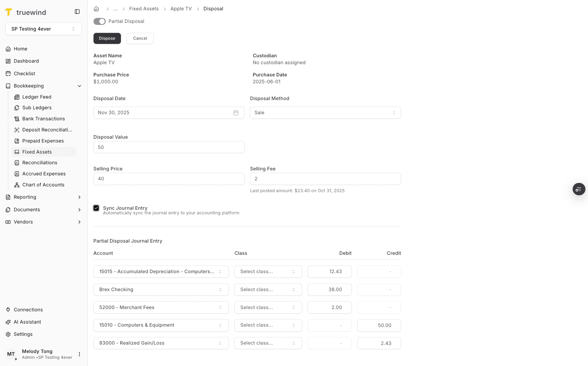The height and width of the screenshot is (366, 588).
Task: Open Chart of Accounts via its icon
Action: tap(17, 185)
